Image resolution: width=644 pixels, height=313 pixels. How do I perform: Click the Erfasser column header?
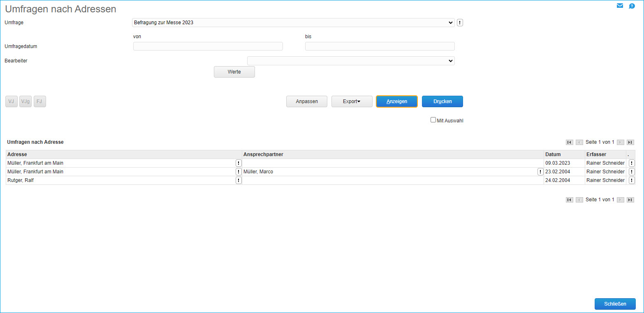pos(606,154)
